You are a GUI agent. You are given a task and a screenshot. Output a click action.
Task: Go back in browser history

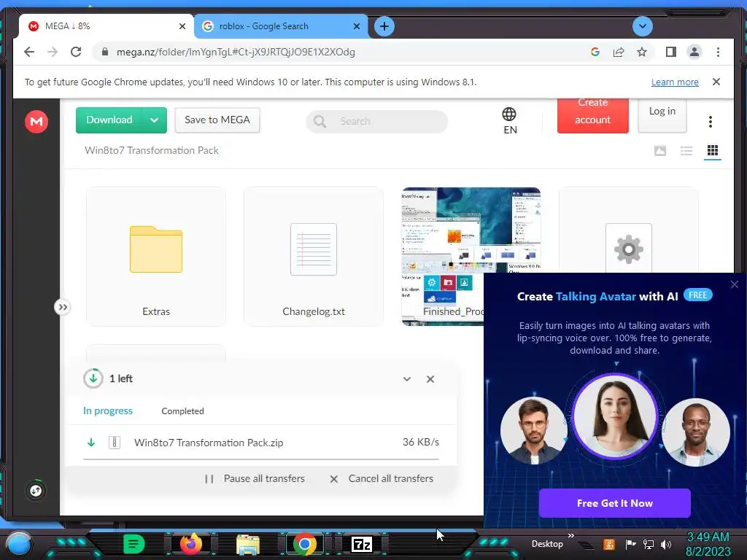[29, 52]
